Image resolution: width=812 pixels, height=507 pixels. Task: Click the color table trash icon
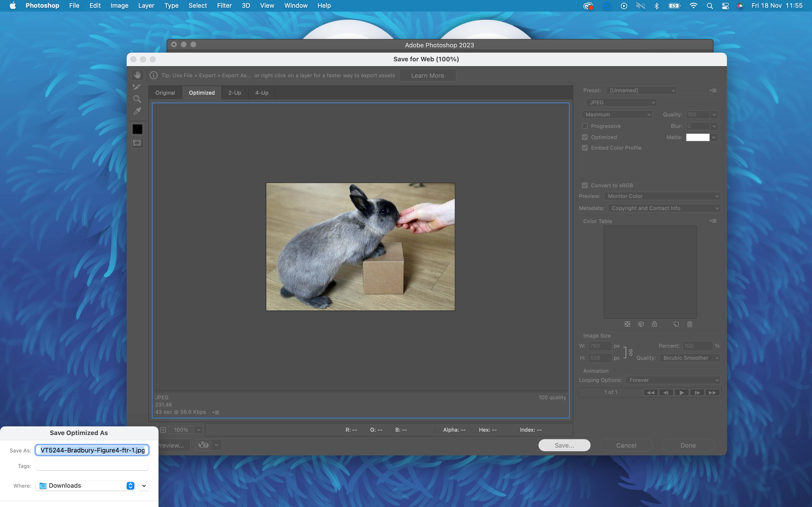coord(689,324)
